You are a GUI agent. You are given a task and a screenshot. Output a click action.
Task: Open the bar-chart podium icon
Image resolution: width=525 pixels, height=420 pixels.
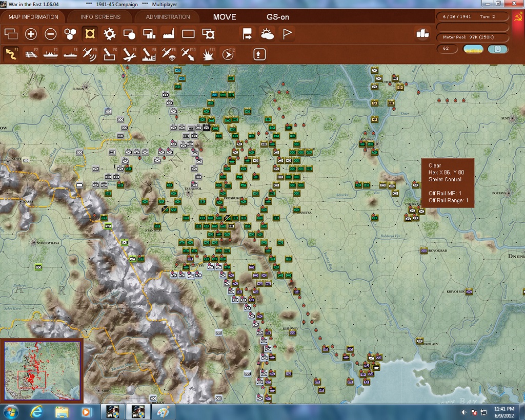pos(422,33)
